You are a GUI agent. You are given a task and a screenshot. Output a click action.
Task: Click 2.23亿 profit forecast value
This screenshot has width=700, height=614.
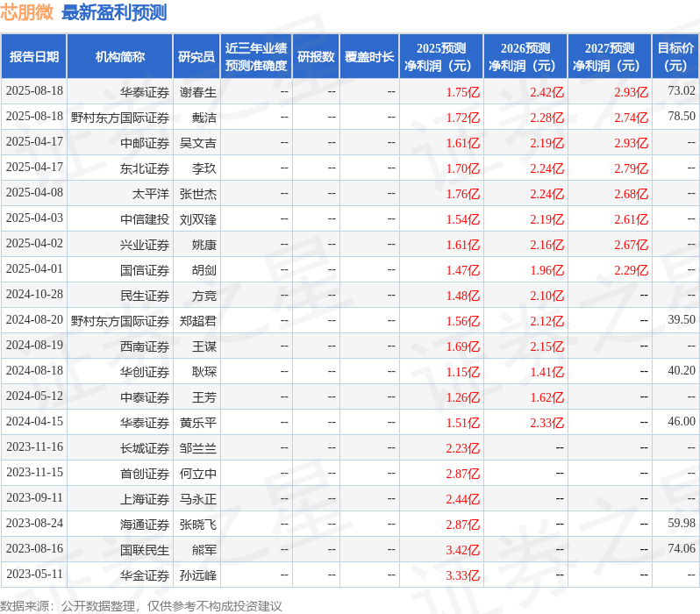463,448
